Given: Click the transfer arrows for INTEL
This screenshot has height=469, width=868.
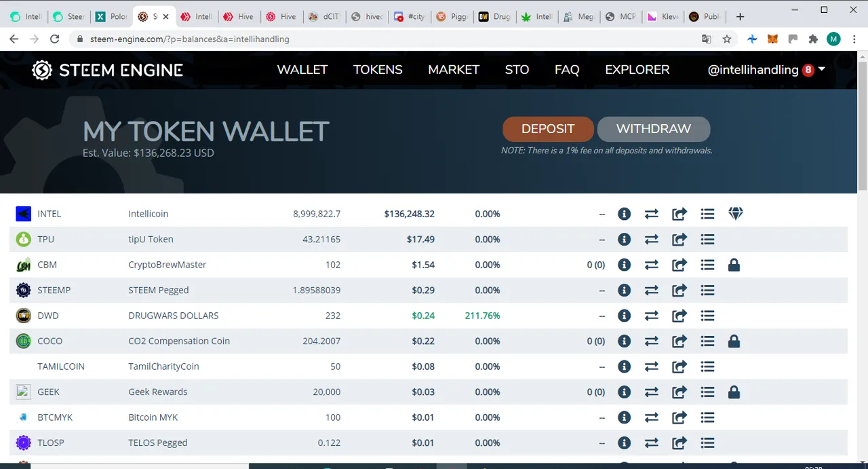Looking at the screenshot, I should [652, 214].
